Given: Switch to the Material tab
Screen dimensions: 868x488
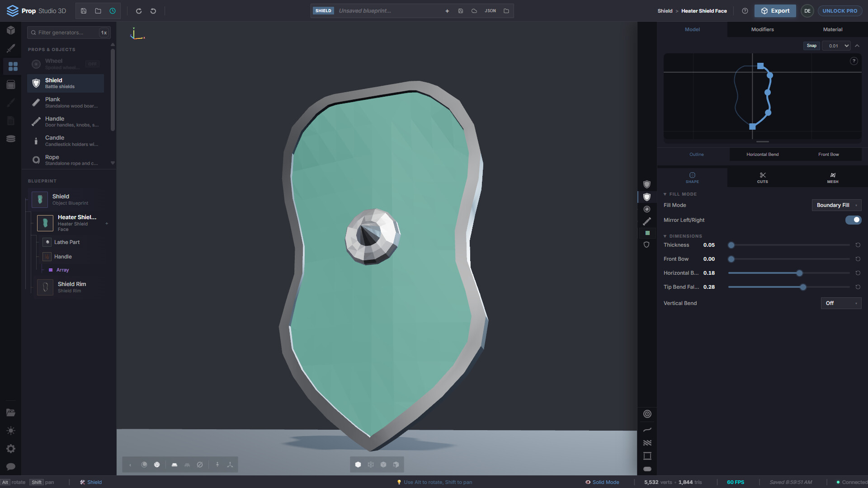Looking at the screenshot, I should pyautogui.click(x=833, y=29).
